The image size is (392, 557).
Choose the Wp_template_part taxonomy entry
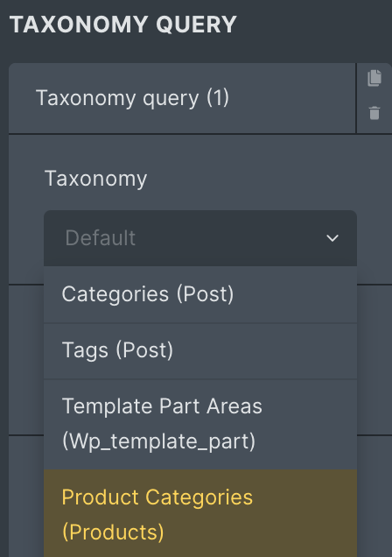(200, 424)
